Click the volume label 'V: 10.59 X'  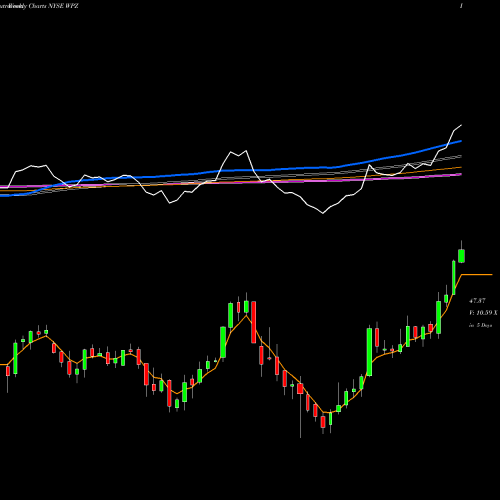tap(483, 313)
